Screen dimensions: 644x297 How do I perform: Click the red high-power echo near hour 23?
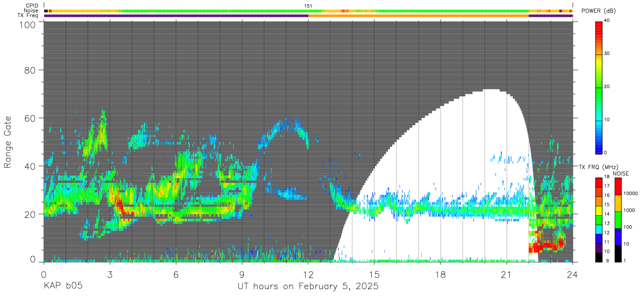pos(545,245)
